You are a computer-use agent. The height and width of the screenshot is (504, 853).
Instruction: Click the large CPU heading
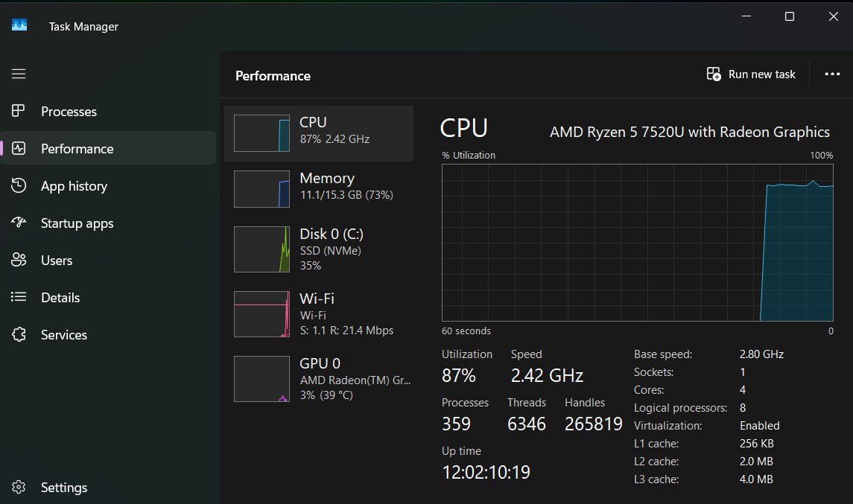click(x=463, y=129)
